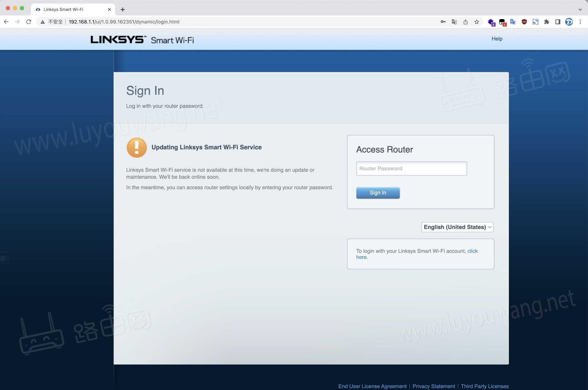Click 'Updating Linksys Smart Wi-Fi Service' text
The image size is (588, 390).
pos(207,147)
